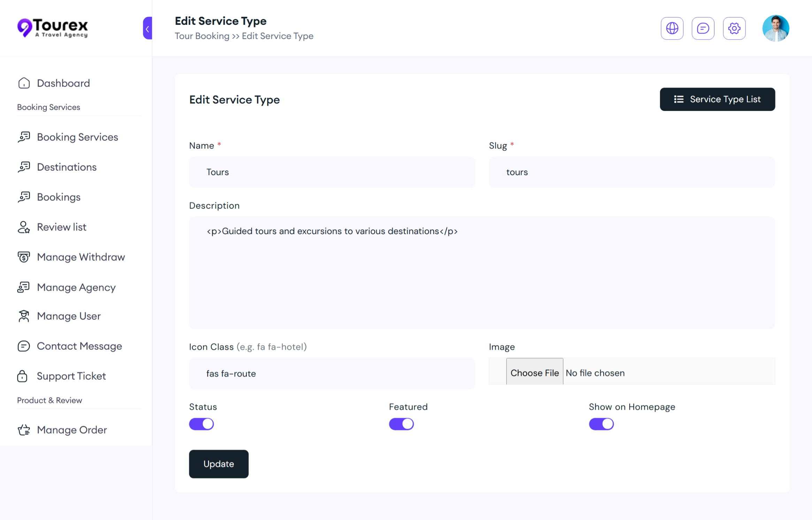The height and width of the screenshot is (520, 812).
Task: Go to Destinations in the sidebar
Action: point(67,167)
